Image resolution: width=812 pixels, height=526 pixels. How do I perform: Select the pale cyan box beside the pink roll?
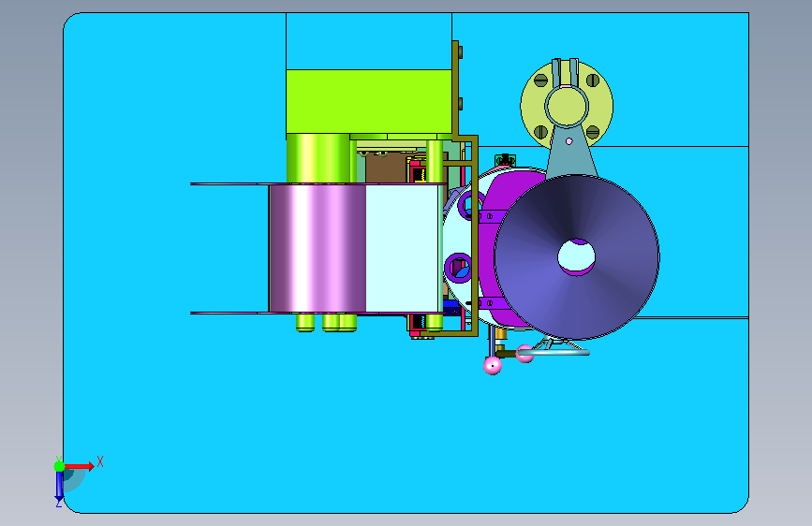(402, 249)
